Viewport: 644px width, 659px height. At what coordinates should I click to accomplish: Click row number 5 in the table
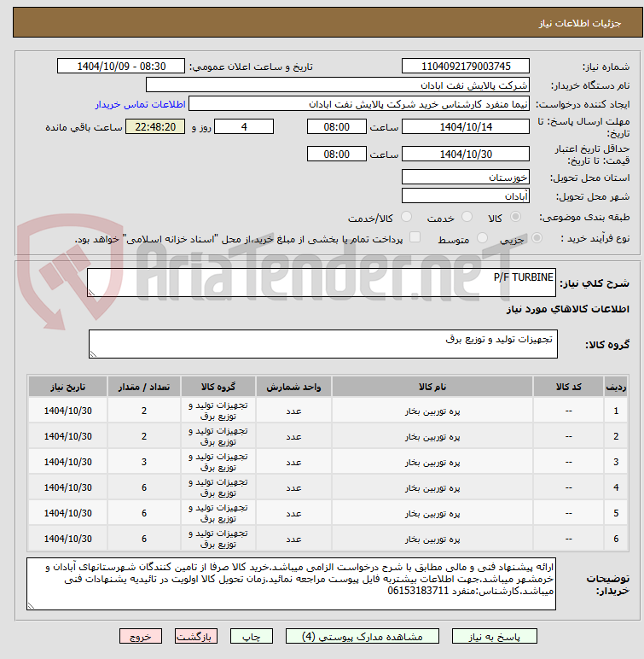pyautogui.click(x=616, y=513)
